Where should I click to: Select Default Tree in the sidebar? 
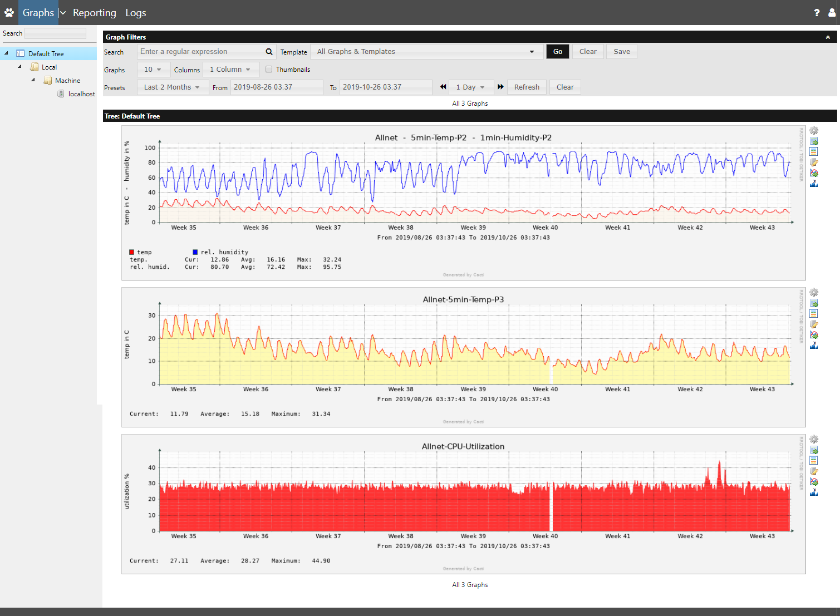tap(46, 53)
